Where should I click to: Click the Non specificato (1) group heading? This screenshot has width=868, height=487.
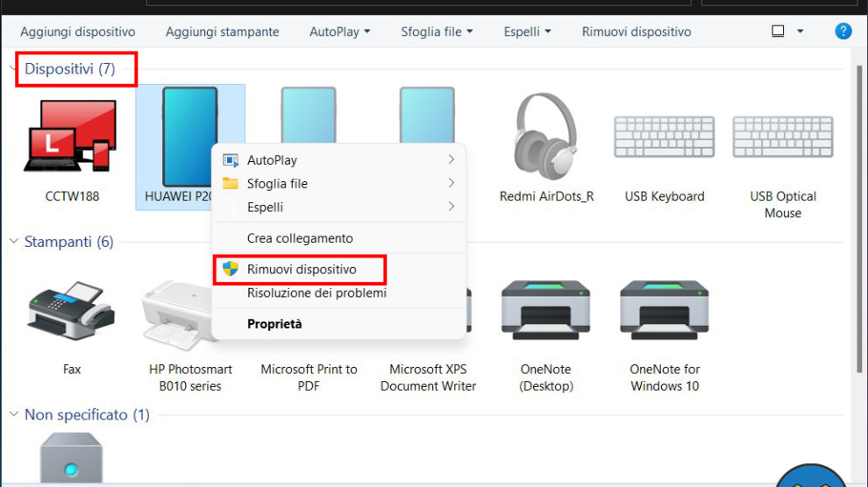pos(87,414)
